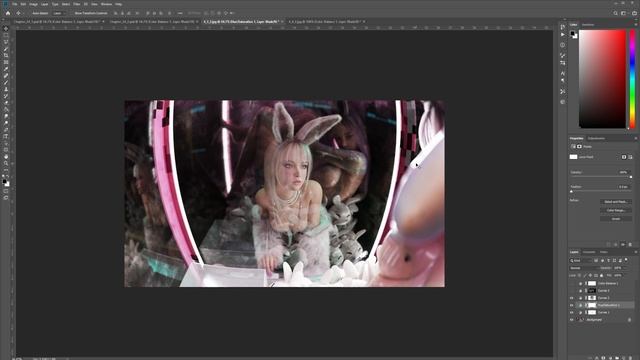
Task: Select the Pen tool
Action: click(x=6, y=130)
